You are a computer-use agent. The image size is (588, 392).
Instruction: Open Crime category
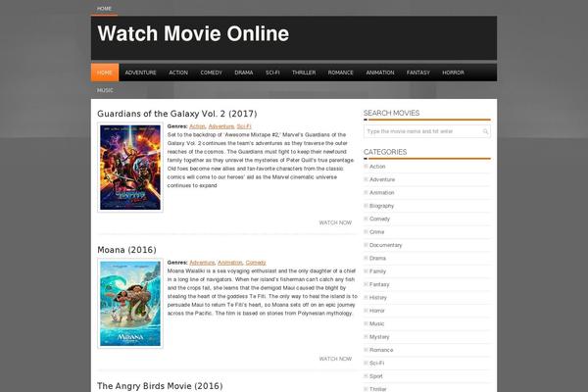[x=376, y=232]
